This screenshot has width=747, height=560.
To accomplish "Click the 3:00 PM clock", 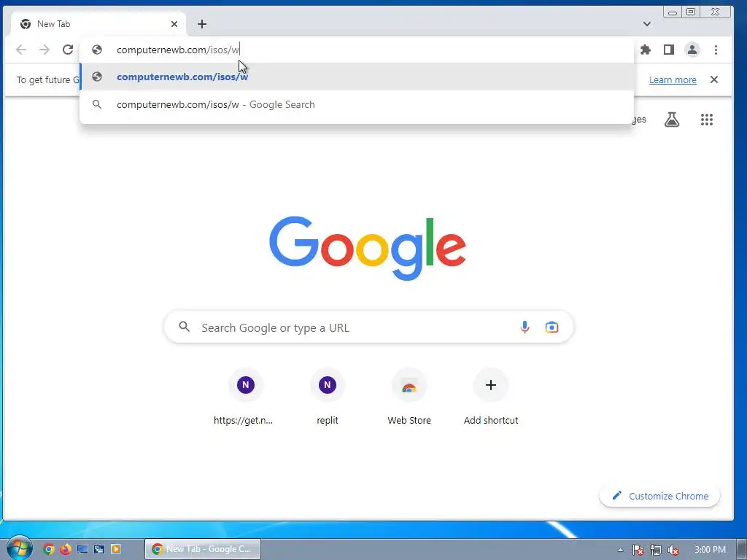I will tap(710, 550).
